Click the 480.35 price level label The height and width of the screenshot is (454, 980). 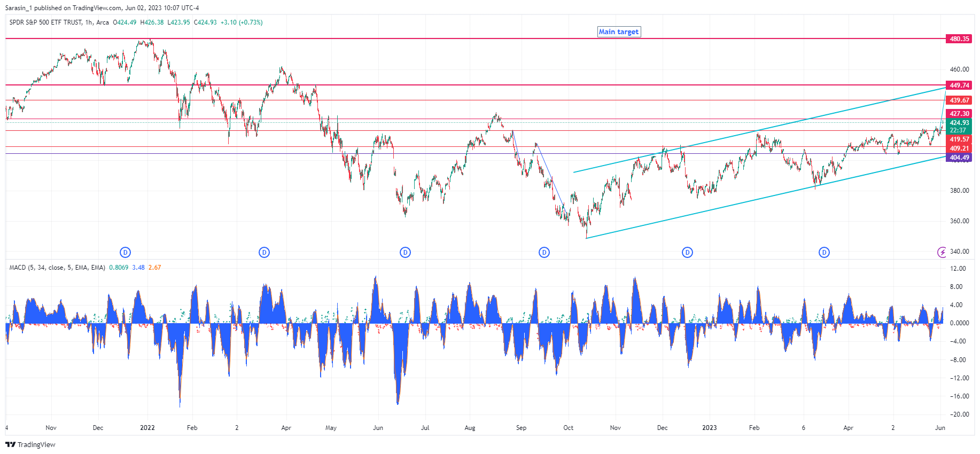959,38
